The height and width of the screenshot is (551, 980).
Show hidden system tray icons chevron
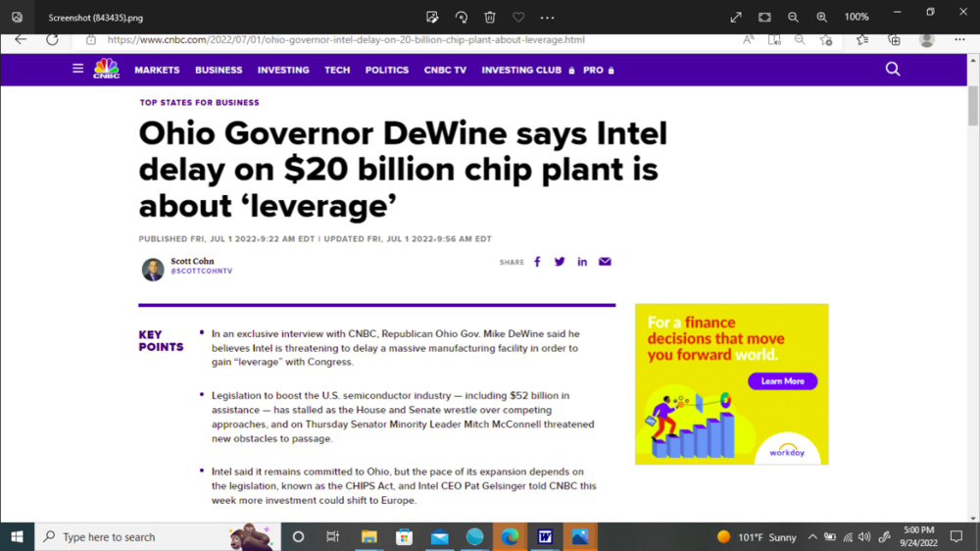point(811,536)
